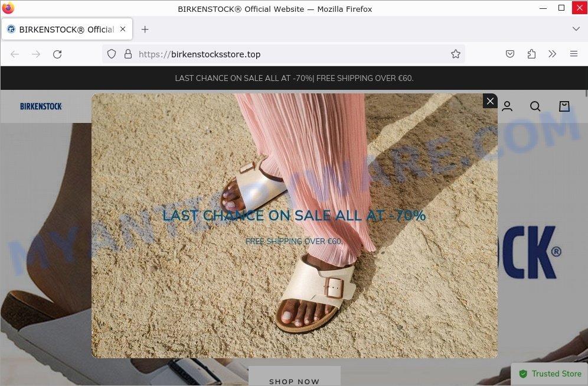Show more tools via the double chevron
Image resolution: width=588 pixels, height=386 pixels.
point(552,54)
